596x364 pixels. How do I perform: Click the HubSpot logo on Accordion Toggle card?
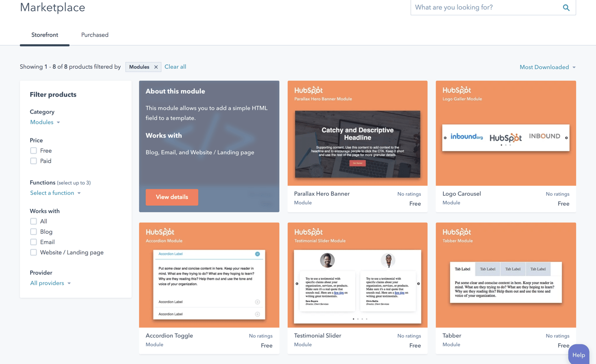pos(160,232)
